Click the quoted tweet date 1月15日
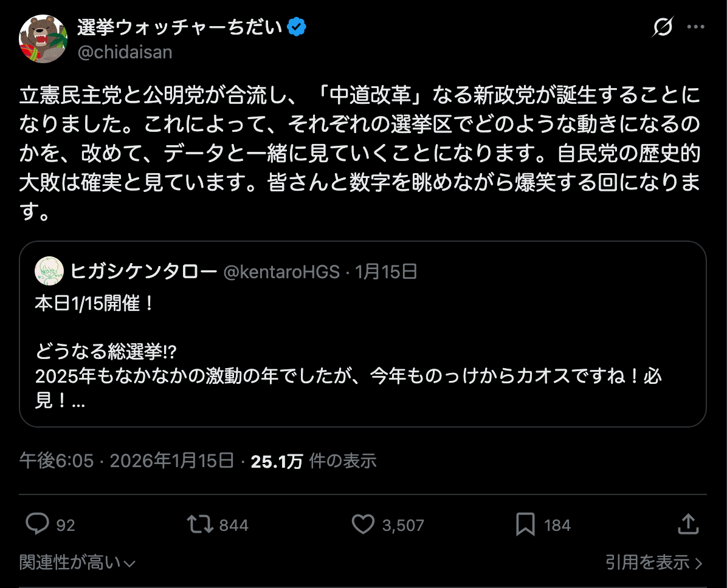This screenshot has width=727, height=588. (386, 272)
